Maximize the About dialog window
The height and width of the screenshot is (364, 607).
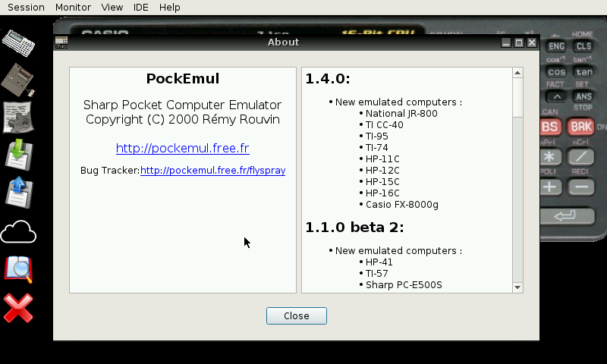[519, 42]
